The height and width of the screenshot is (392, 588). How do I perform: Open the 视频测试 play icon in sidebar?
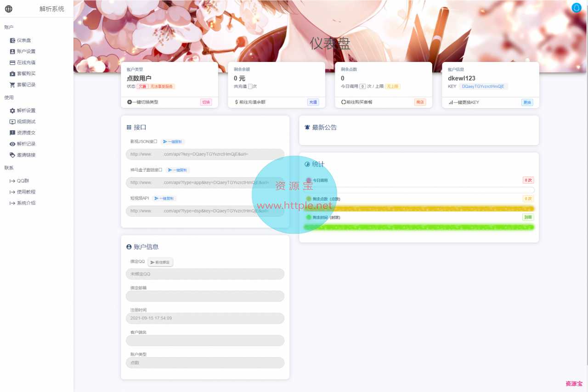coord(12,122)
